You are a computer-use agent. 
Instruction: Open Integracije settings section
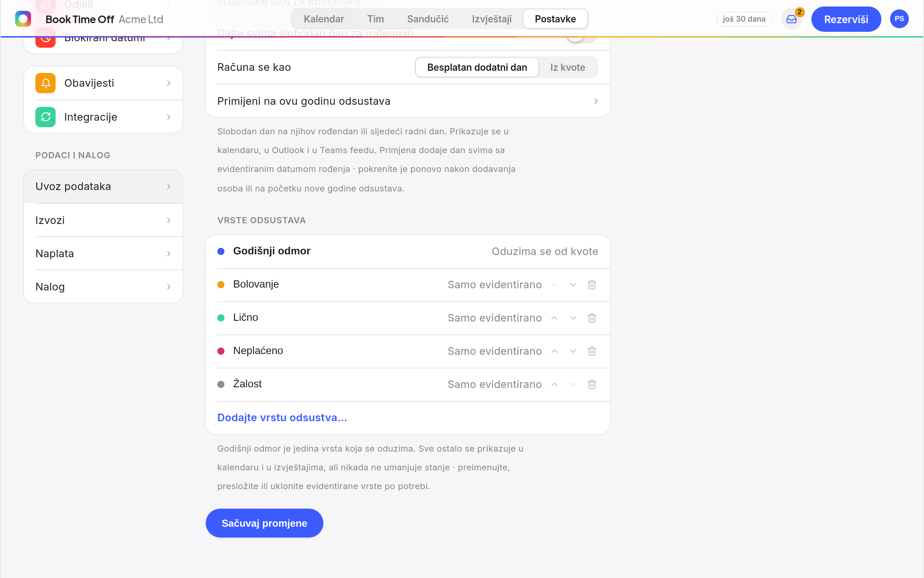coord(103,117)
